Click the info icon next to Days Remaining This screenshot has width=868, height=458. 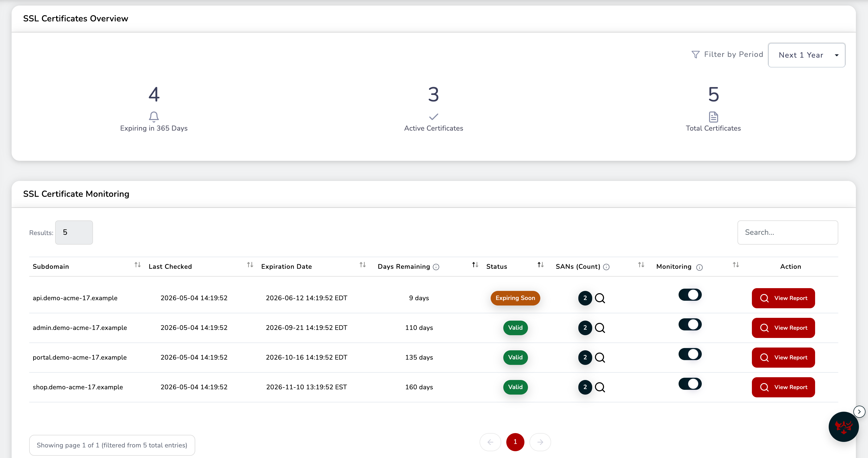tap(436, 267)
